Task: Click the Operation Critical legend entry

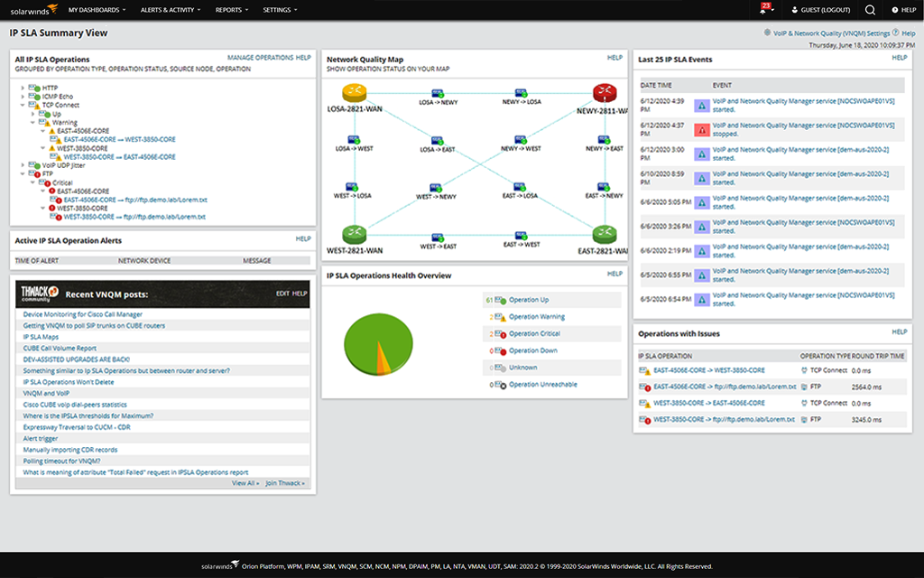Action: pyautogui.click(x=534, y=334)
